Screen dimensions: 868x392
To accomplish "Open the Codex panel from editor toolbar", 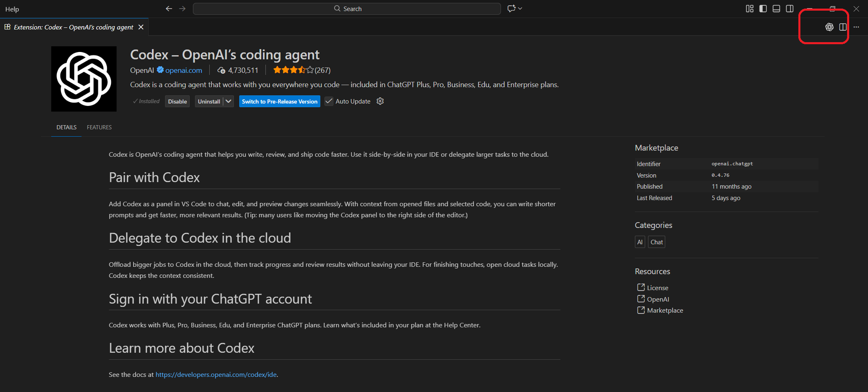I will pos(829,27).
